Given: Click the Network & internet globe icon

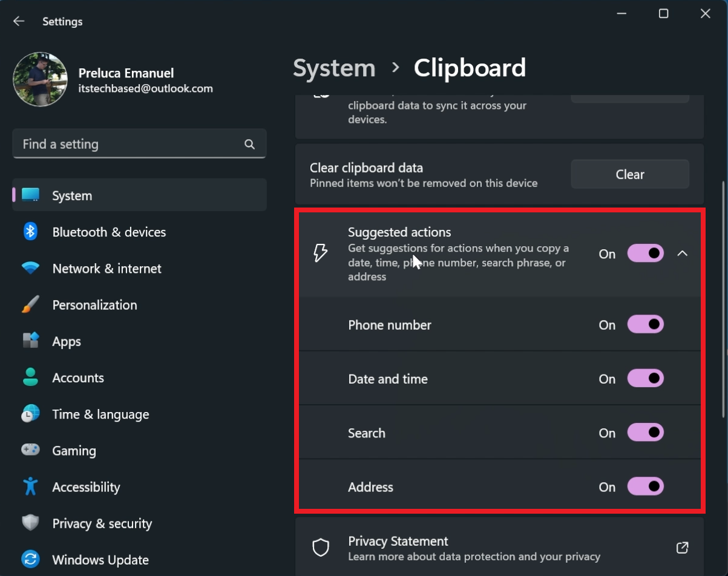Looking at the screenshot, I should coord(30,268).
